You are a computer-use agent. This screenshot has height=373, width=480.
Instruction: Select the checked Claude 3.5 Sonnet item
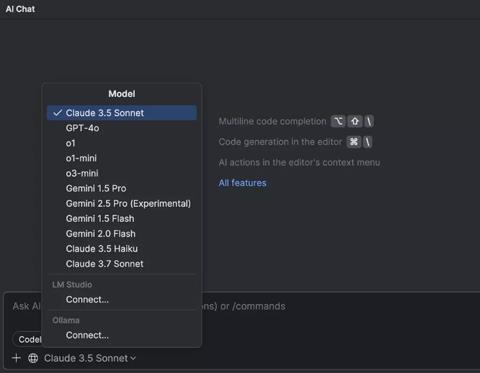(x=122, y=113)
